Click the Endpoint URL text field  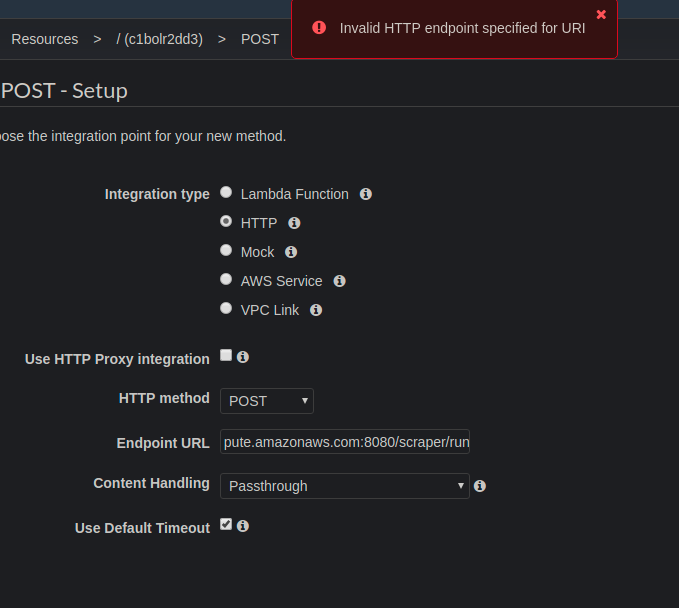(345, 442)
